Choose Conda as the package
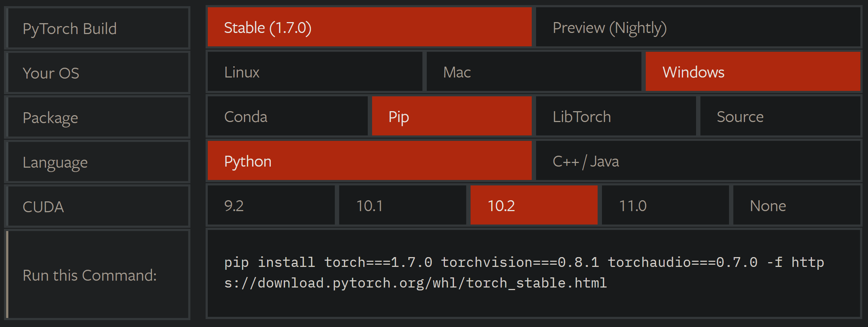 [287, 117]
